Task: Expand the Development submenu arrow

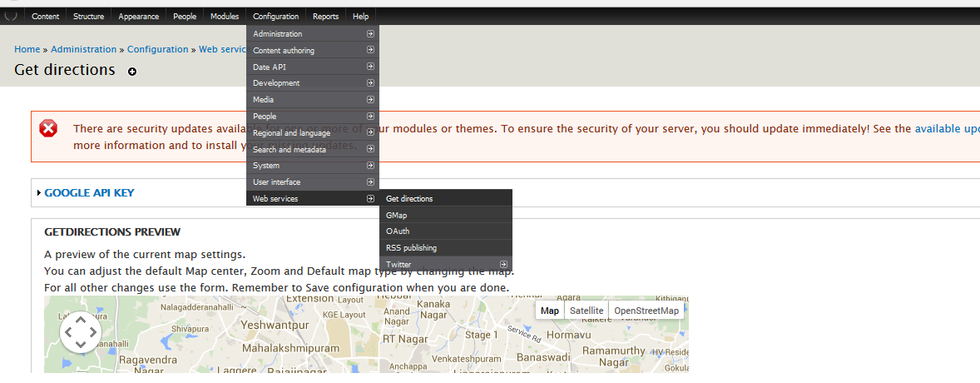Action: pyautogui.click(x=371, y=82)
